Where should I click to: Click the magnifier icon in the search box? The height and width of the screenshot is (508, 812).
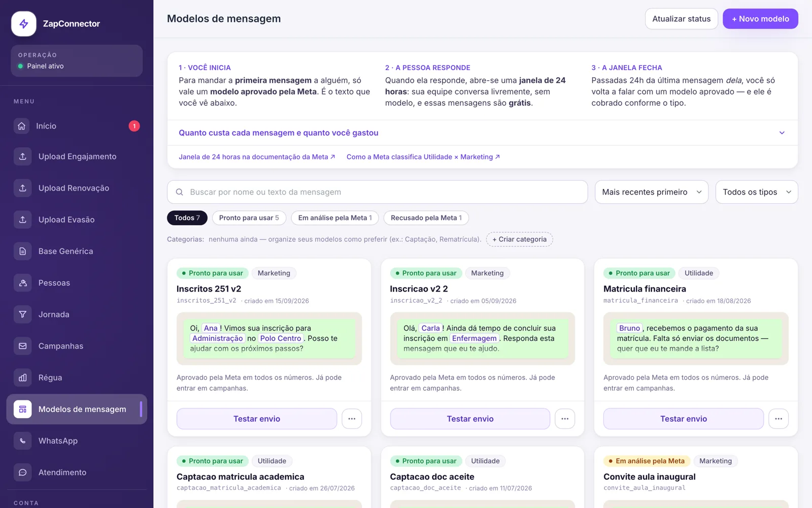point(179,192)
